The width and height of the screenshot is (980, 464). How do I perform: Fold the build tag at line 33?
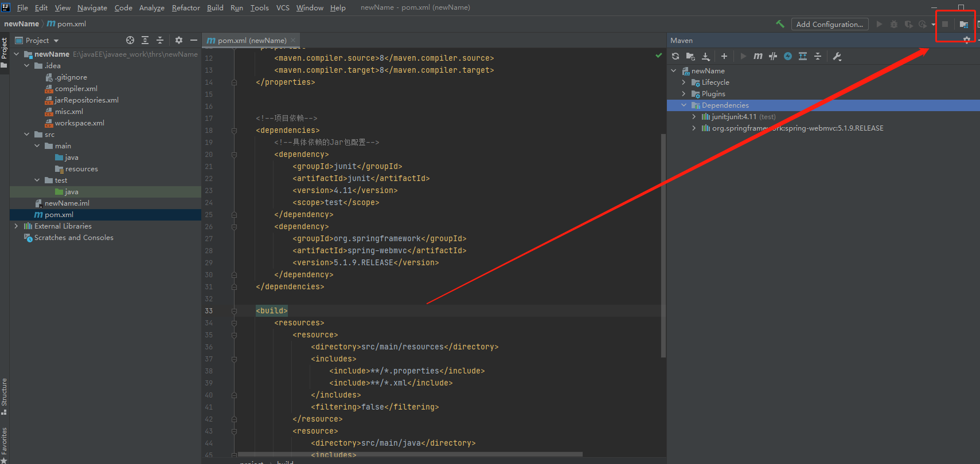point(234,311)
